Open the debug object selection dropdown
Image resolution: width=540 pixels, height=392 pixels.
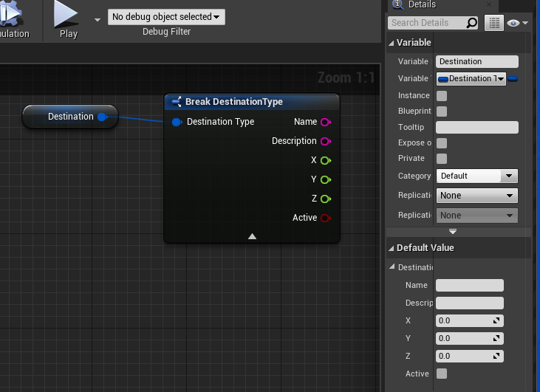(x=166, y=17)
